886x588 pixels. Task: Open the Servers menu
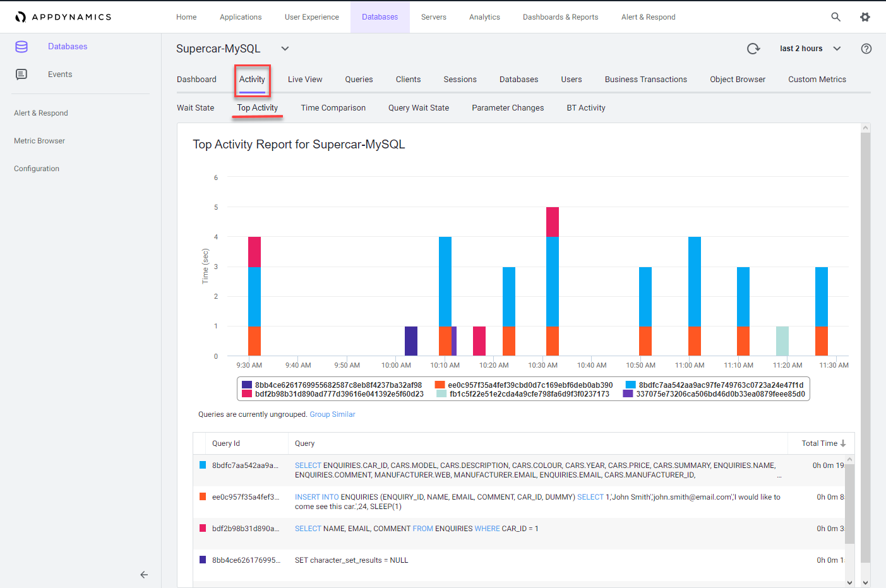click(434, 17)
